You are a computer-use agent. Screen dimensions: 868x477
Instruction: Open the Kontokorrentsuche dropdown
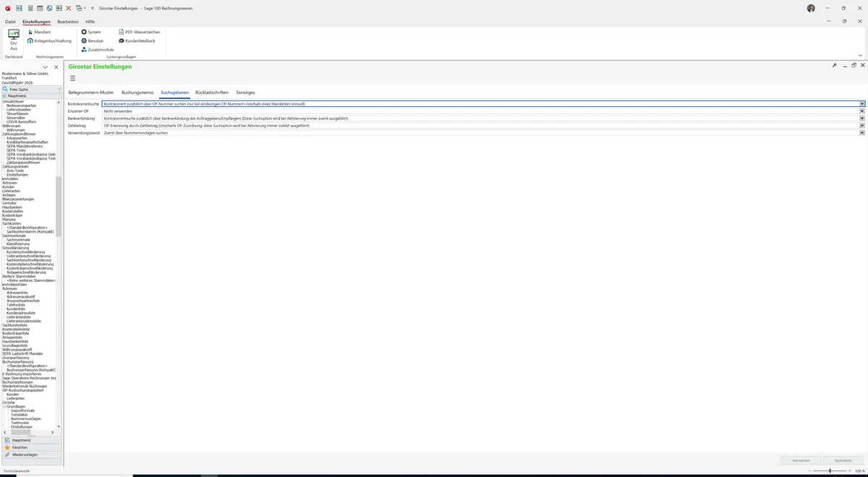pyautogui.click(x=862, y=104)
